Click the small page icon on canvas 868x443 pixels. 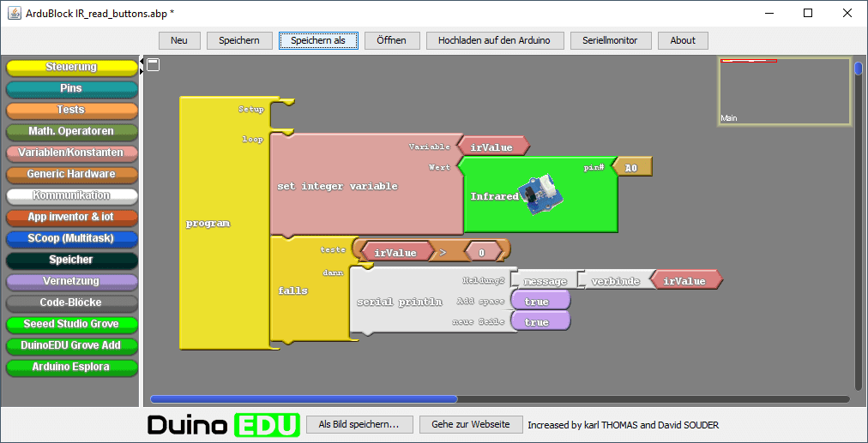[153, 64]
